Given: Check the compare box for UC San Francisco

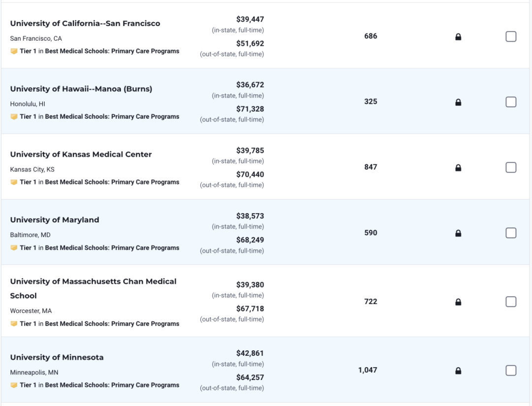Looking at the screenshot, I should coord(511,36).
